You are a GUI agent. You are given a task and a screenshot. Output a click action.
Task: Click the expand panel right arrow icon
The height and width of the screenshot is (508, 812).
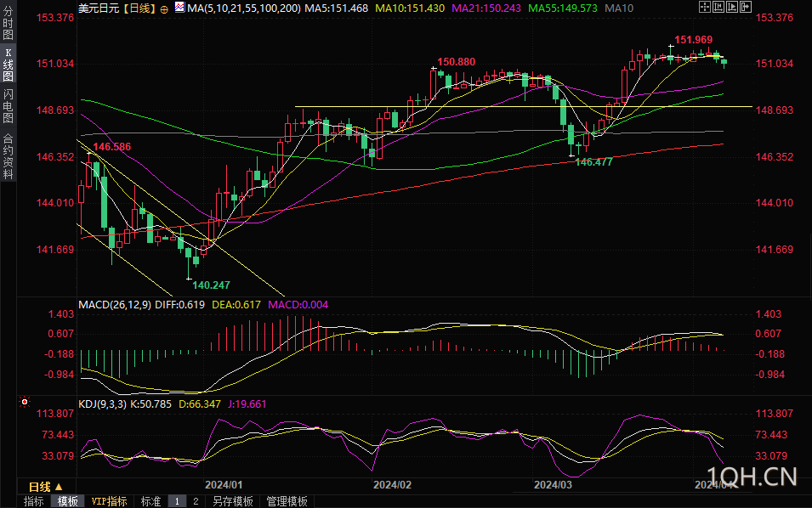[745, 7]
